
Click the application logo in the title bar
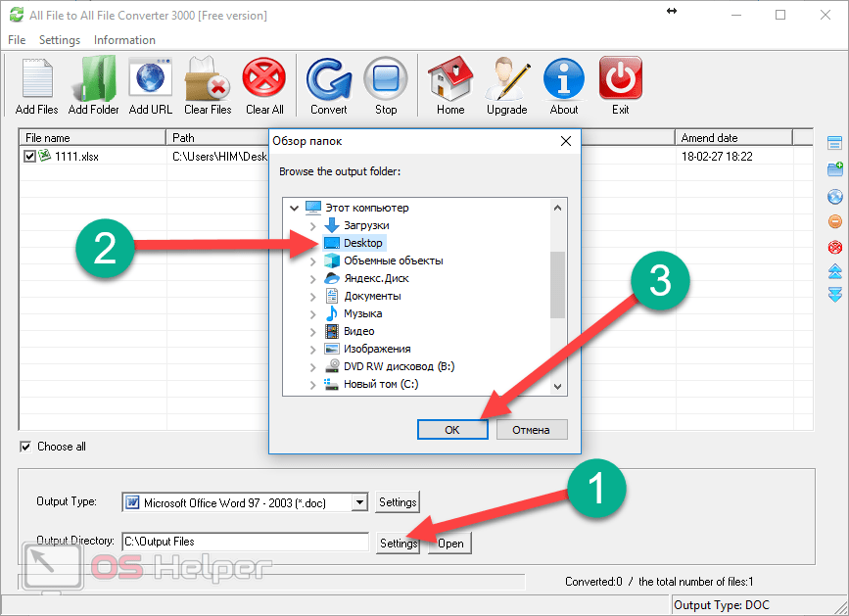[17, 15]
